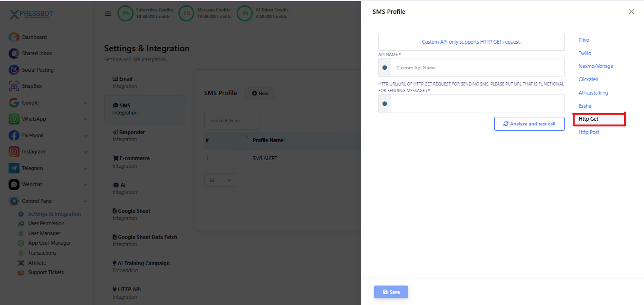Screen dimensions: 644x305
Task: Switch to the Http Post option
Action: [x=589, y=132]
